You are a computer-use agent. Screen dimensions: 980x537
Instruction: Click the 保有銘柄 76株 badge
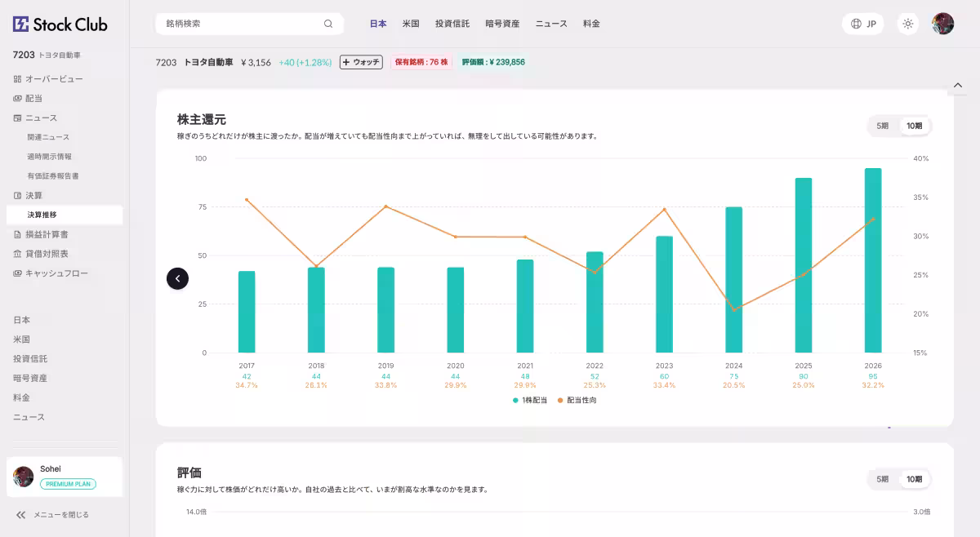coord(421,62)
